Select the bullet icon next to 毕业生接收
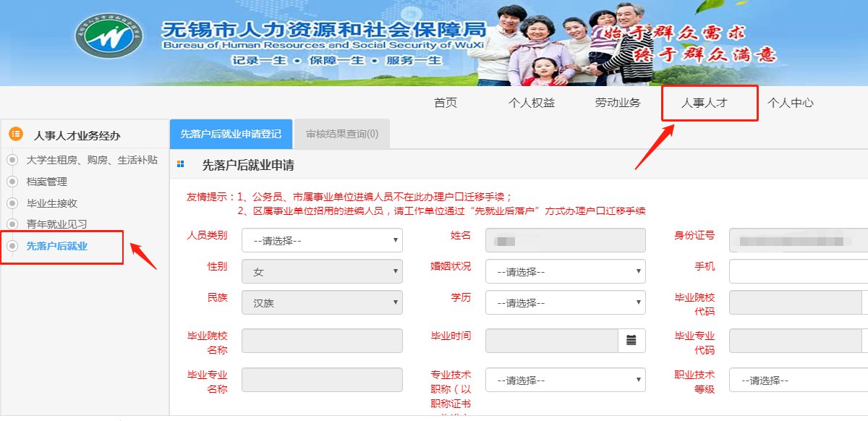The height and width of the screenshot is (421, 868). 12,203
